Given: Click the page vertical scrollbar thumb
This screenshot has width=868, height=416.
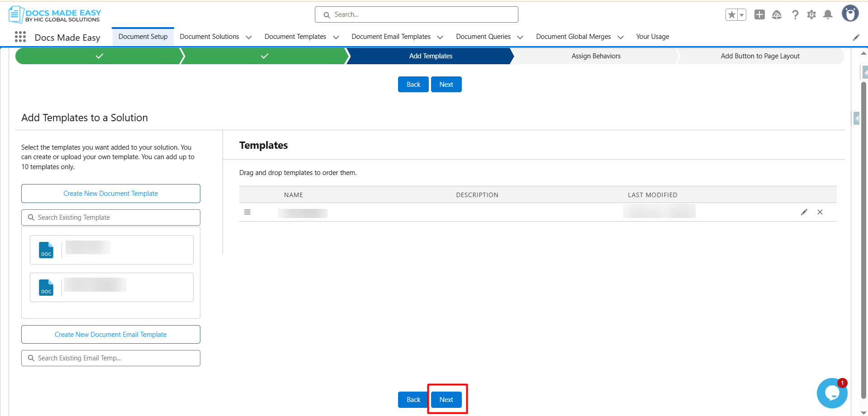Looking at the screenshot, I should click(x=863, y=240).
